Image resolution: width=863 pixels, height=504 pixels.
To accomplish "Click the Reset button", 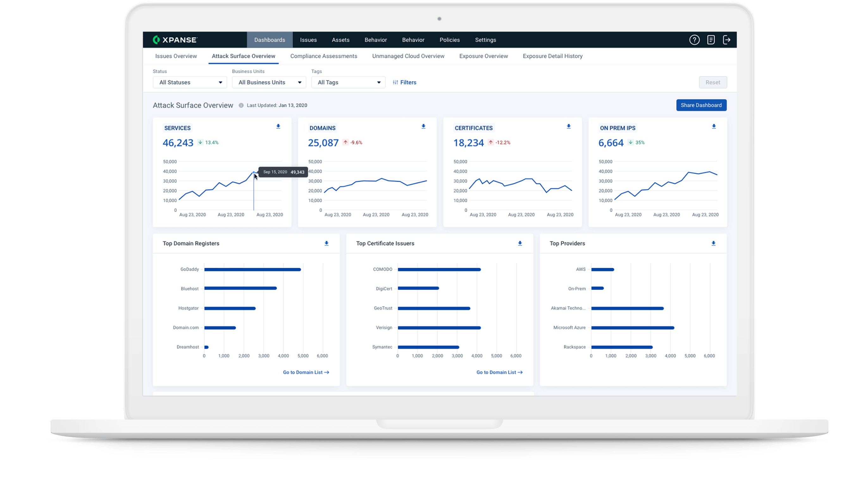I will point(713,82).
